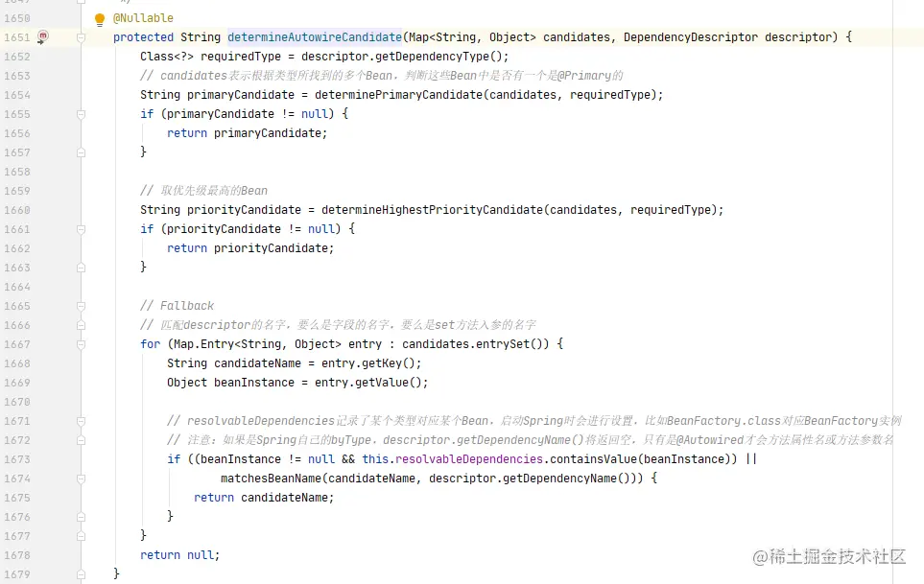Click the yellow lightbulb intention icon

(x=99, y=19)
